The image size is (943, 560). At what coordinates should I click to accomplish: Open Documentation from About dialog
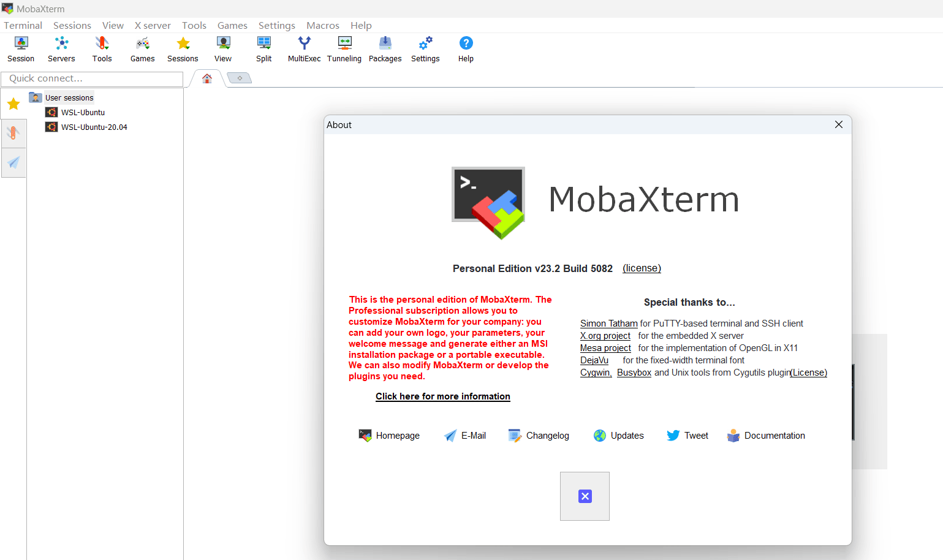(x=766, y=436)
